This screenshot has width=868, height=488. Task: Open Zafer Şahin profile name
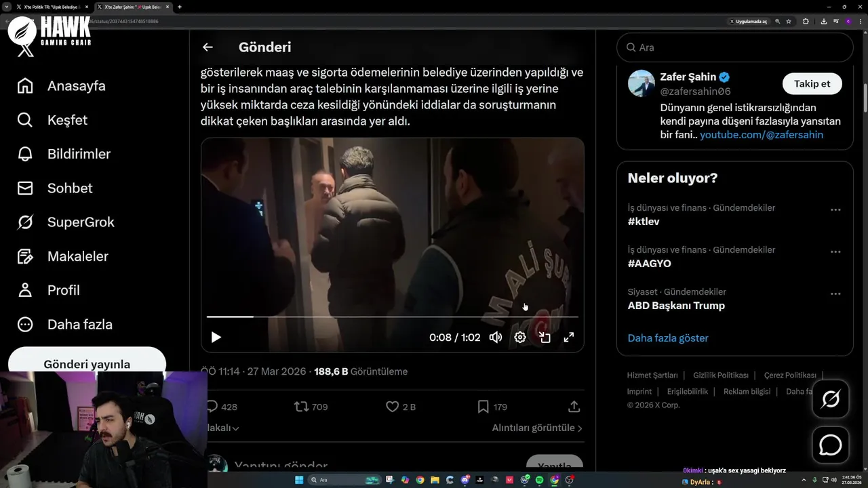(688, 77)
